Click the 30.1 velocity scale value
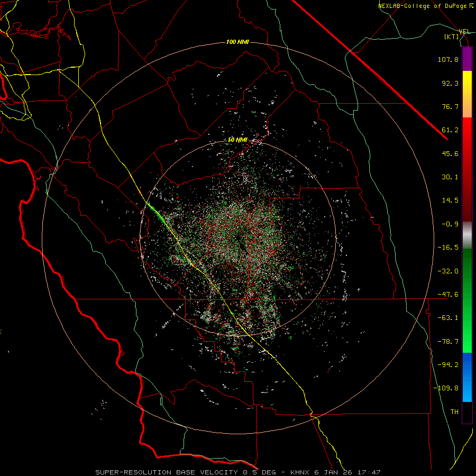The height and width of the screenshot is (476, 476). point(450,177)
